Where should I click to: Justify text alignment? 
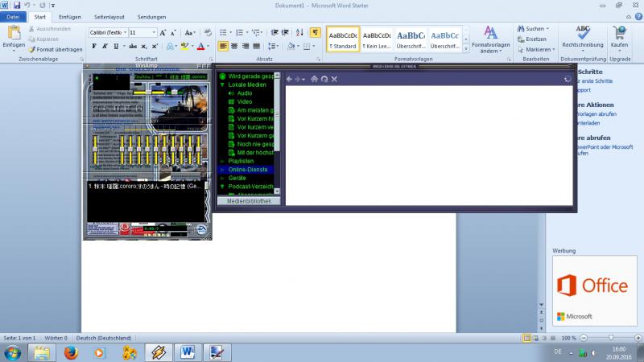point(256,46)
